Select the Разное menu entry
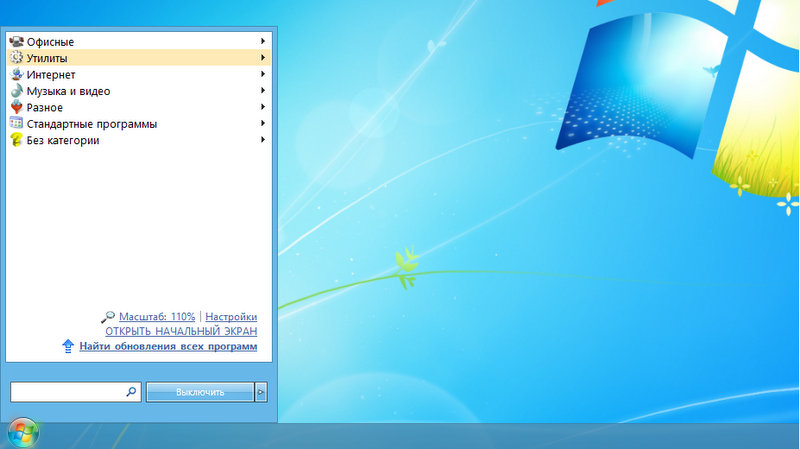800x449 pixels. (139, 107)
